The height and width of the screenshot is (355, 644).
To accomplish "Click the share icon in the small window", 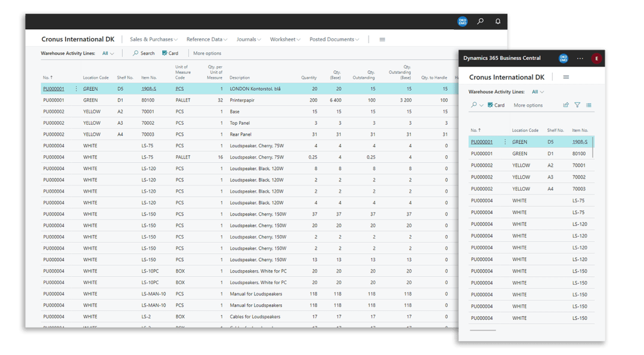I will click(566, 105).
